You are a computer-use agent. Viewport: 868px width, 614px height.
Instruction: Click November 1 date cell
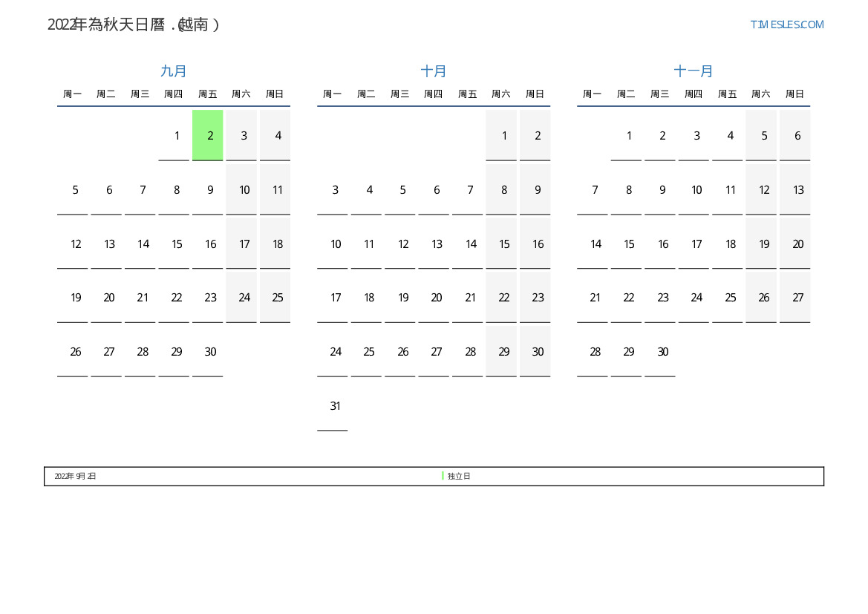tap(628, 136)
